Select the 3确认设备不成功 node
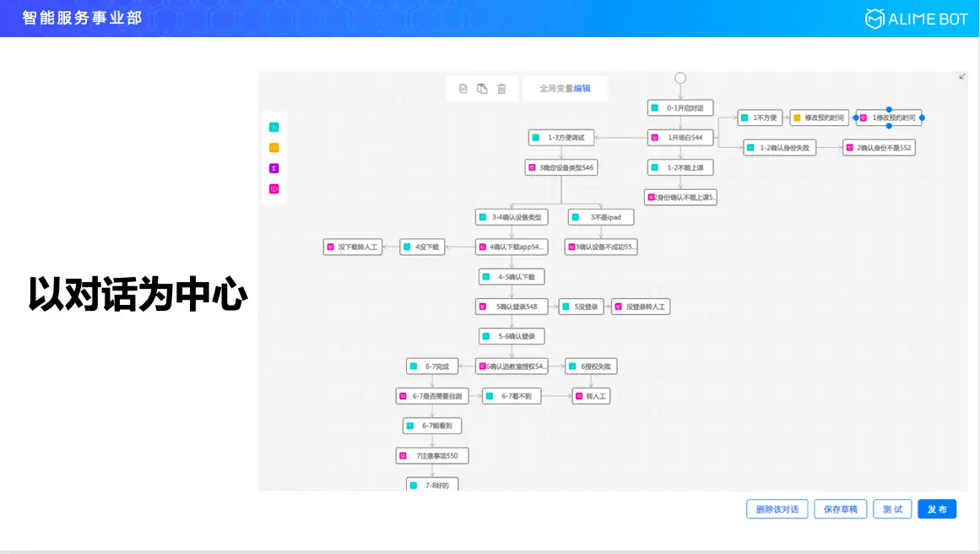The width and height of the screenshot is (980, 554). click(601, 247)
